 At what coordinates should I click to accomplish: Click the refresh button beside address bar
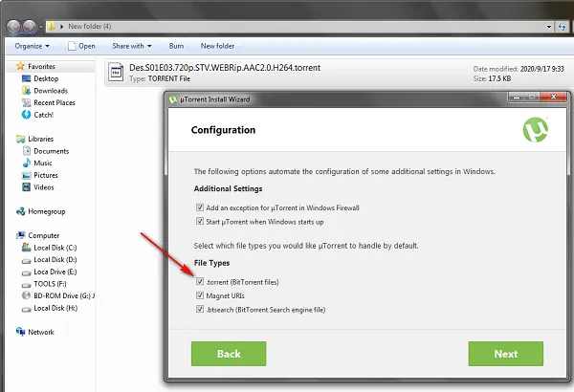(562, 27)
